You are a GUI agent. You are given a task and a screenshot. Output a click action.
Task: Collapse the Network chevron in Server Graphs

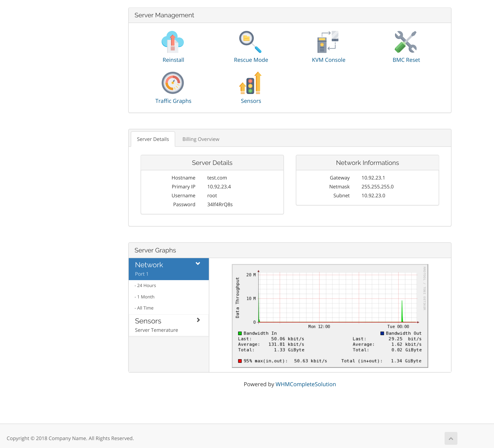198,264
